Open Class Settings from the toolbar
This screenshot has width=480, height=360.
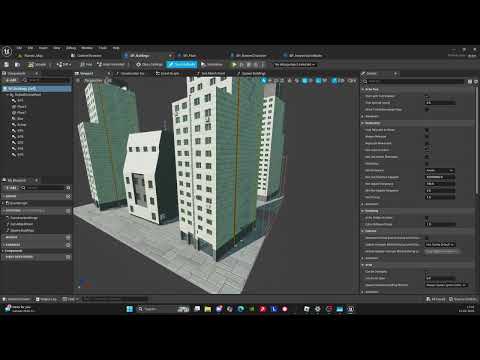pyautogui.click(x=149, y=64)
